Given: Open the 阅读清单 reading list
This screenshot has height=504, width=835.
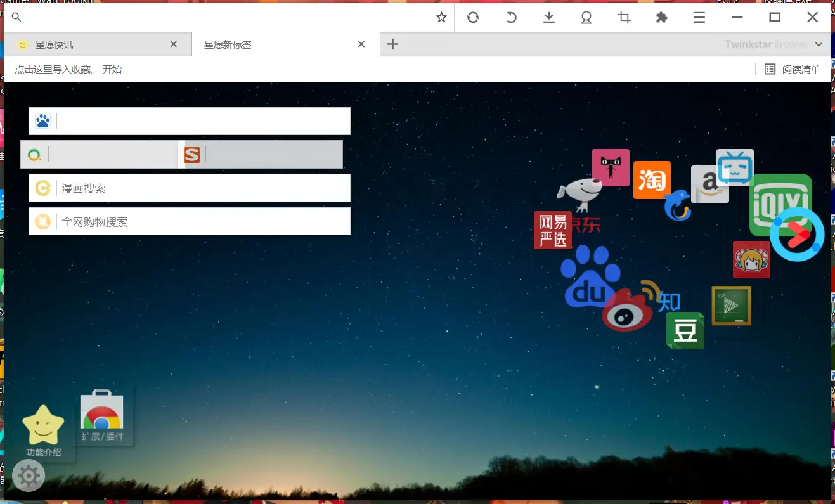Looking at the screenshot, I should pyautogui.click(x=793, y=70).
